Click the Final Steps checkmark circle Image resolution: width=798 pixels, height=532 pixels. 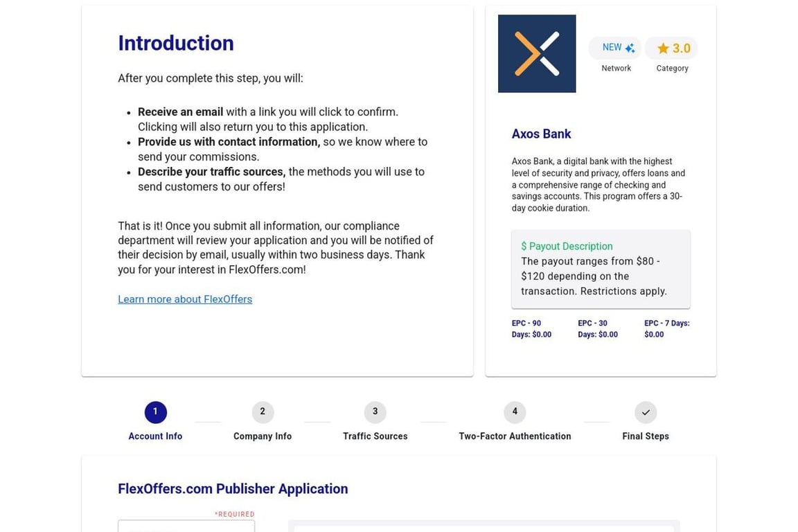(646, 412)
